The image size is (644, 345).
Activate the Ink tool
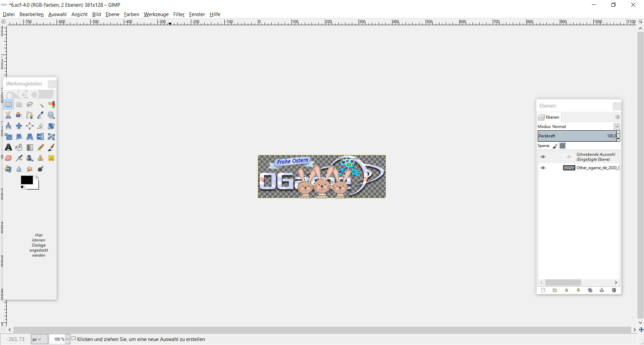(x=30, y=158)
